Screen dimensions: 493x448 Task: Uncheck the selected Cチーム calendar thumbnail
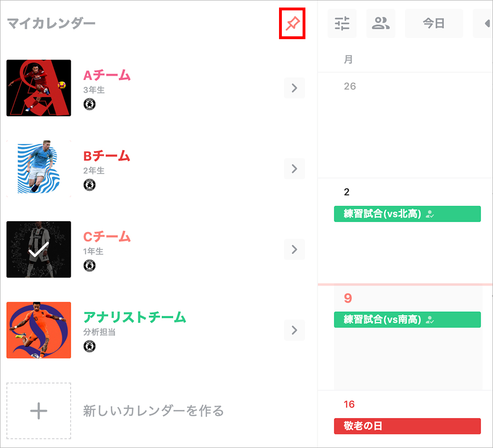[39, 249]
